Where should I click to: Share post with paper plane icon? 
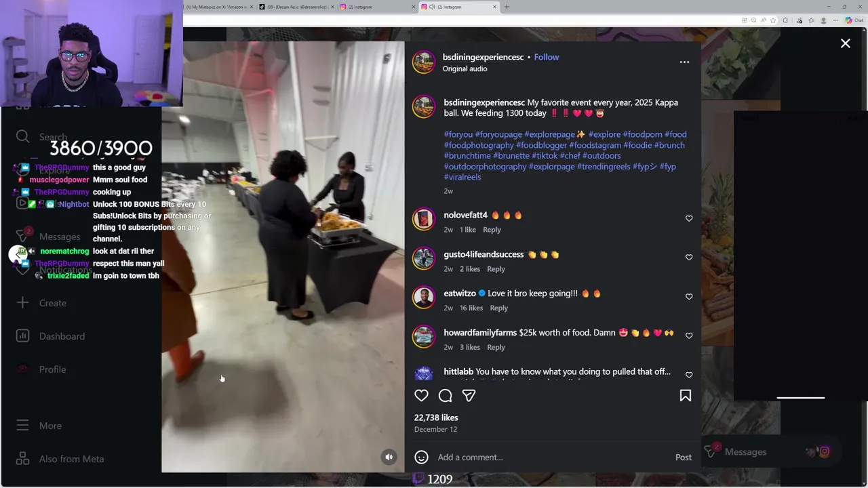pyautogui.click(x=469, y=395)
